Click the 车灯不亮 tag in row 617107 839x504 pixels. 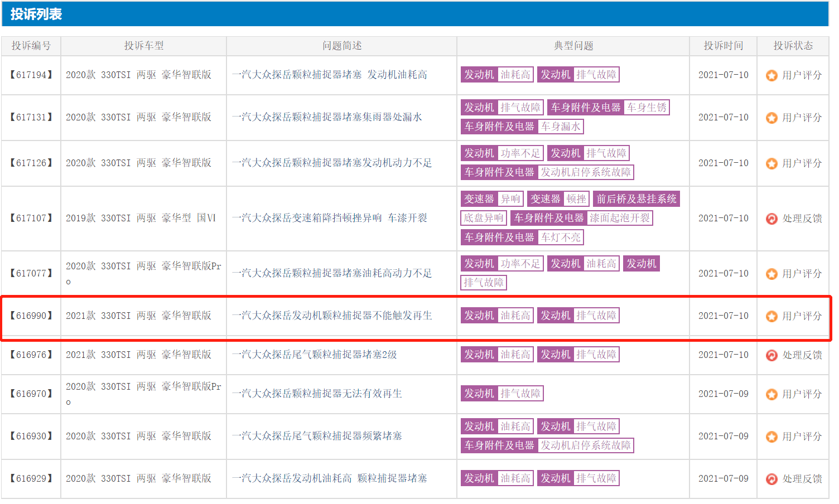[561, 238]
